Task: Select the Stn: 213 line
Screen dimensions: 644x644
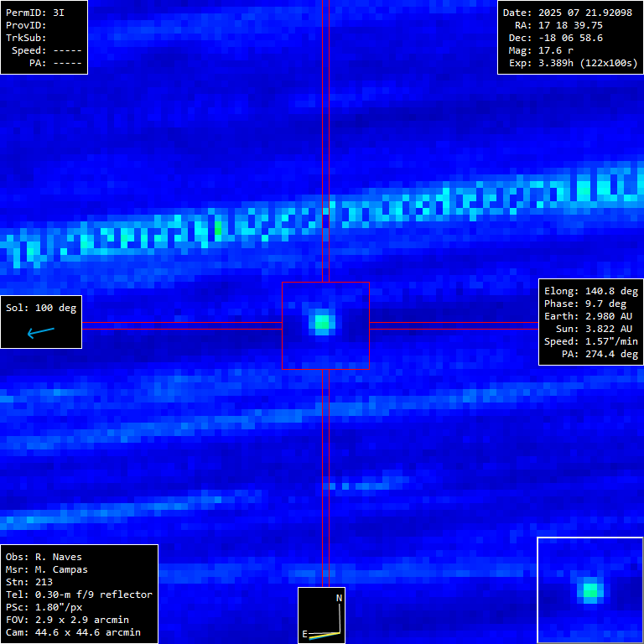Action: tap(29, 582)
